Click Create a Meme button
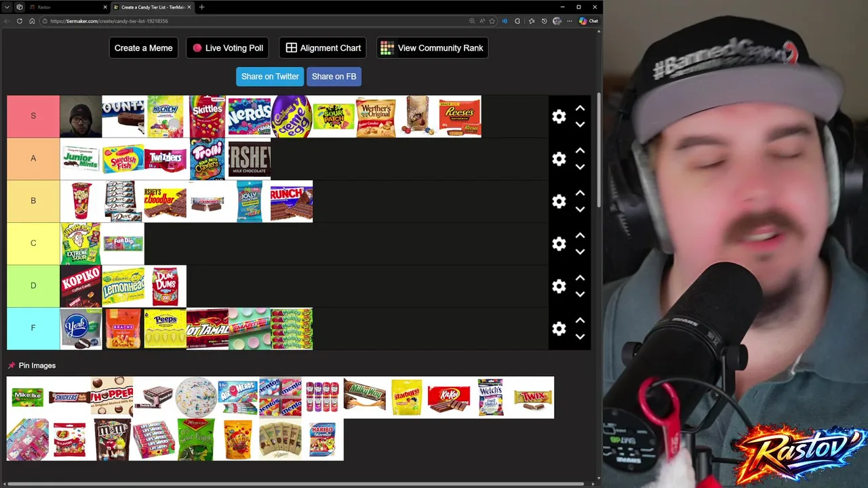868x488 pixels. [x=144, y=48]
